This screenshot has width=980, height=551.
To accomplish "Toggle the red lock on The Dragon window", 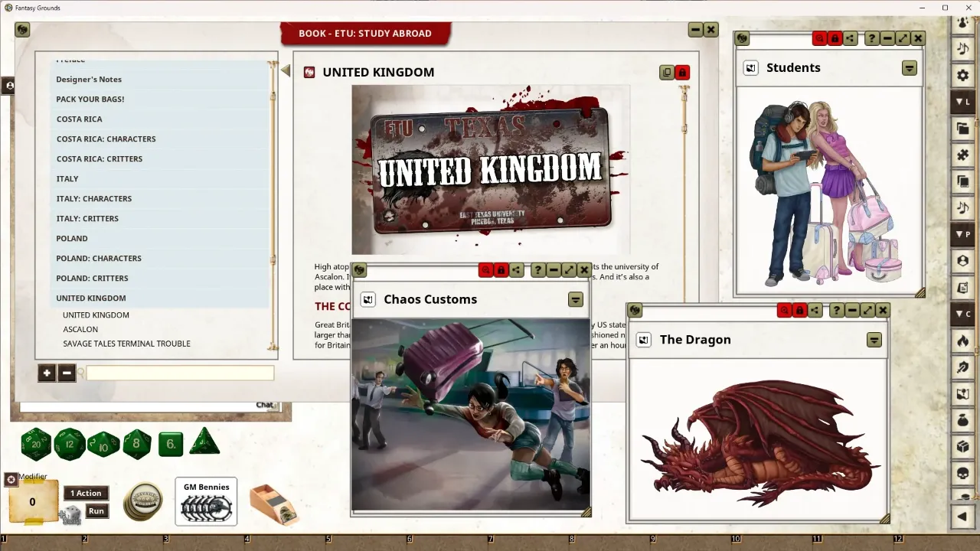I will (799, 310).
